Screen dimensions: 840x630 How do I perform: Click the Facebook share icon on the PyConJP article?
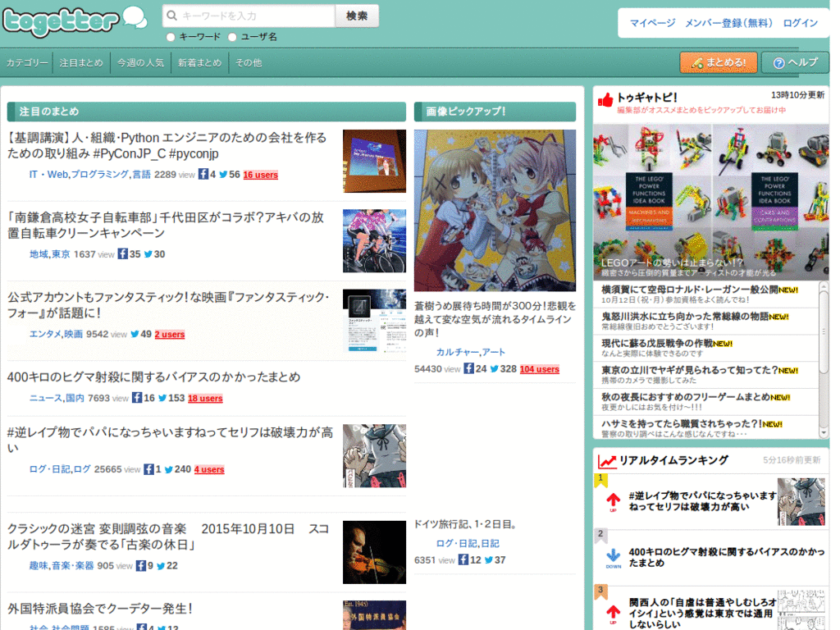click(202, 174)
